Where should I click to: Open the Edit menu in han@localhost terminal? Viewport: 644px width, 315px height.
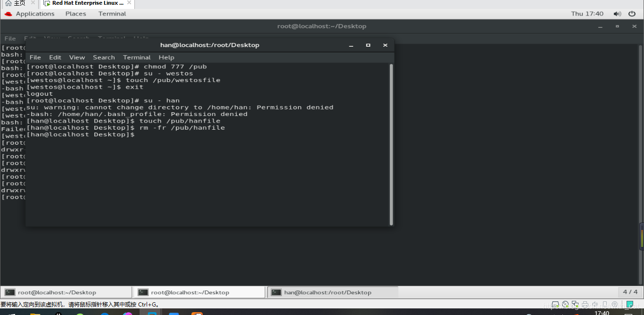(x=55, y=57)
